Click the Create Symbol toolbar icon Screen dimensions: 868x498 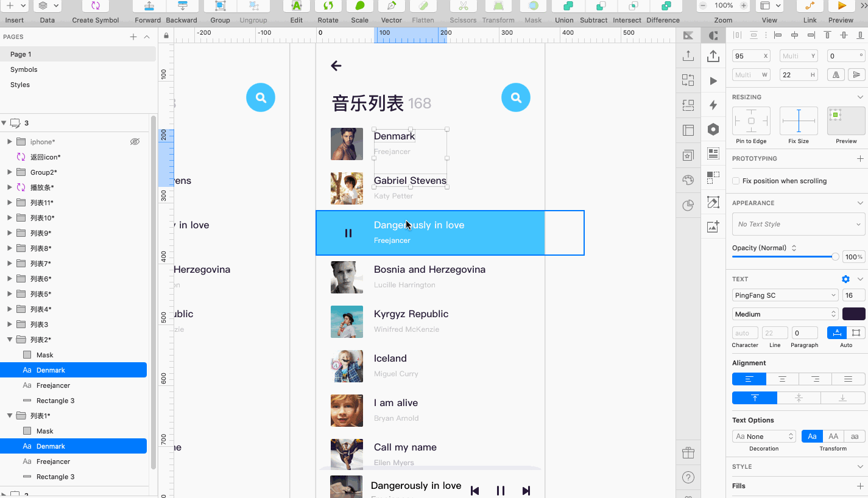(x=96, y=6)
